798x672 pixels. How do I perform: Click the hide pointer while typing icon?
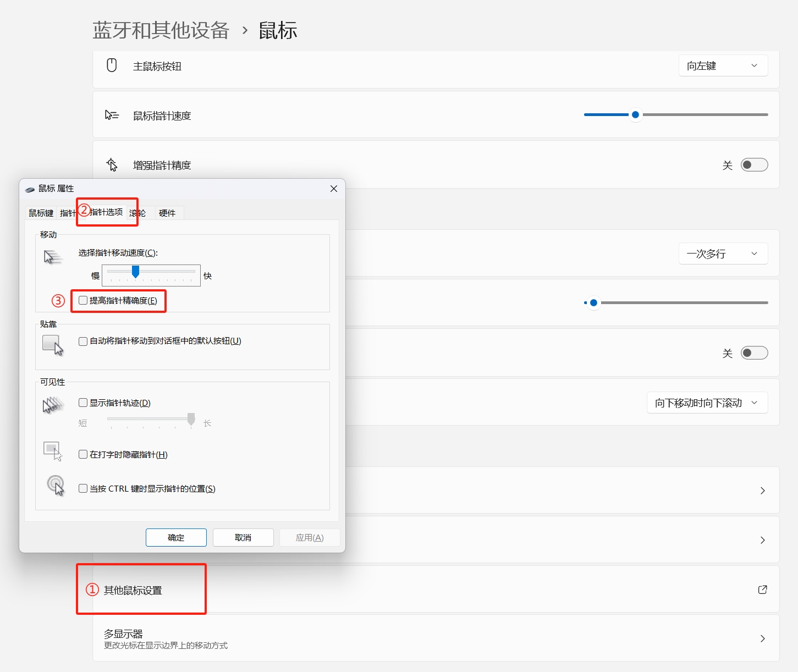coord(53,451)
